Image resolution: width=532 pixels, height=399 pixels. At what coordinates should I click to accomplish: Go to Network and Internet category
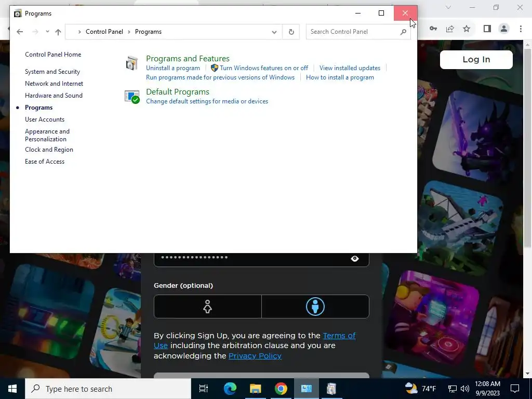tap(54, 84)
